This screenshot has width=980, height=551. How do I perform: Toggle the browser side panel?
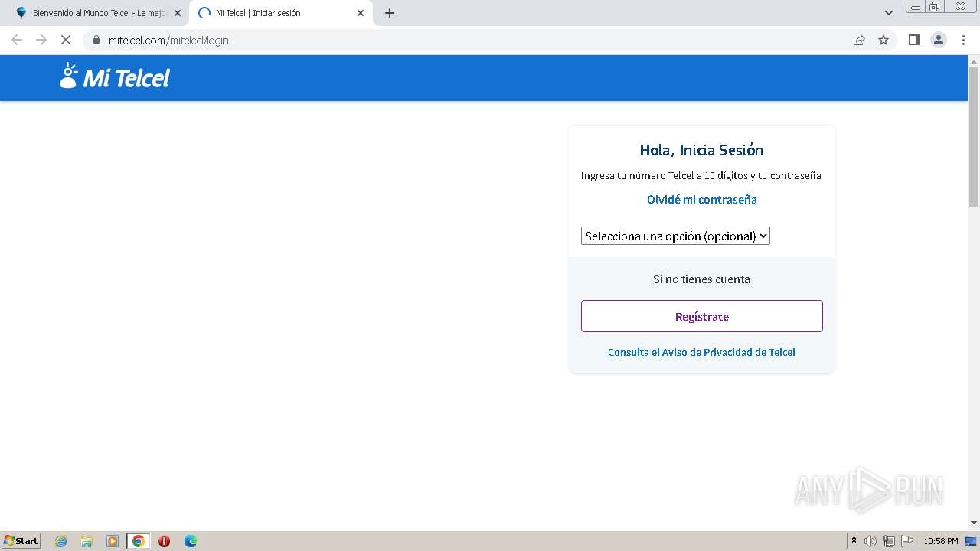click(x=913, y=40)
